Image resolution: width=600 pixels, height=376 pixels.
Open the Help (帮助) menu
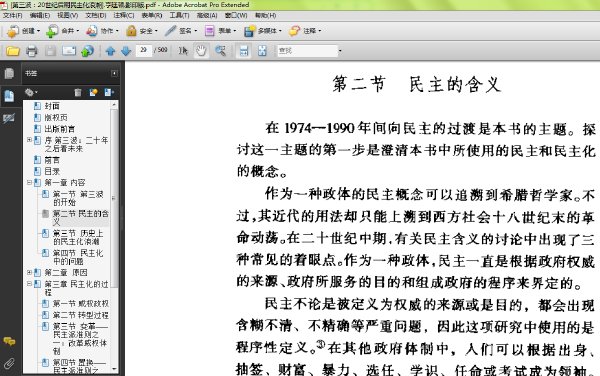coord(265,15)
